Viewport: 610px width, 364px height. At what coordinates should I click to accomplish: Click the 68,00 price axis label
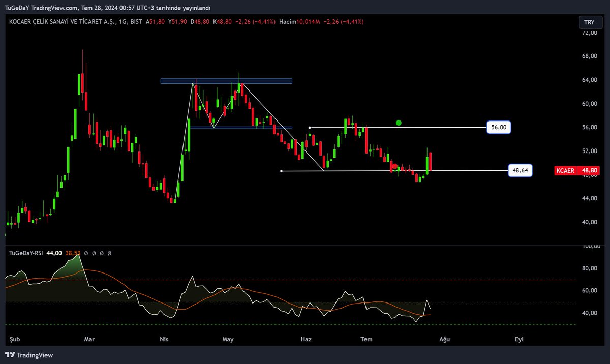(x=590, y=56)
